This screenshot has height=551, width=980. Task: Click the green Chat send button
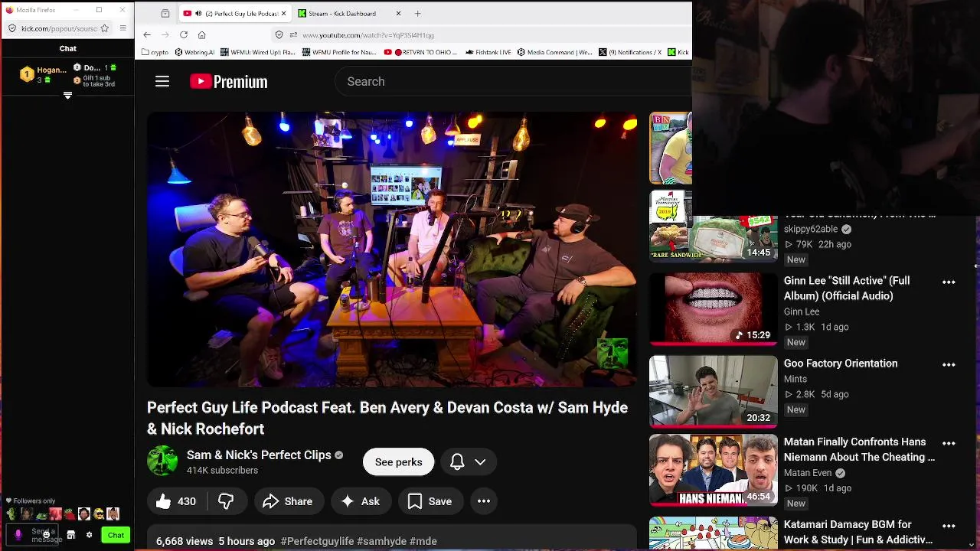[x=116, y=535]
